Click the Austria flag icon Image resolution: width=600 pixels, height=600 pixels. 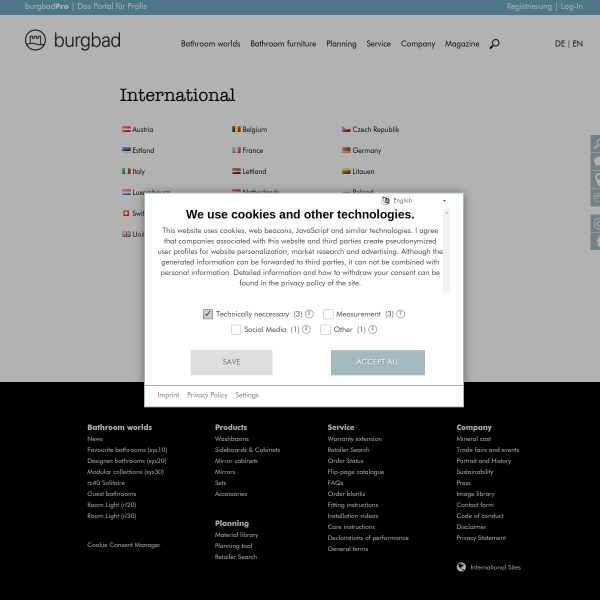tap(126, 129)
